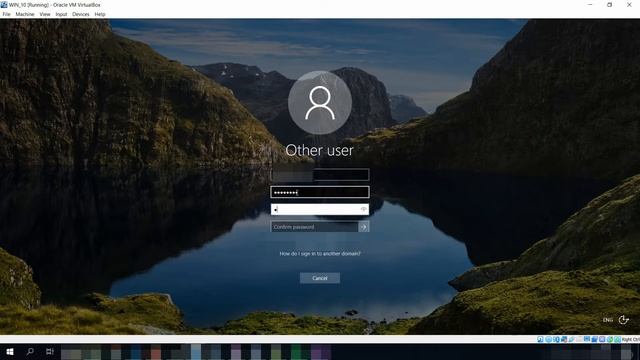Open the host Windows Start menu
Image resolution: width=640 pixels, height=360 pixels.
coord(10,351)
